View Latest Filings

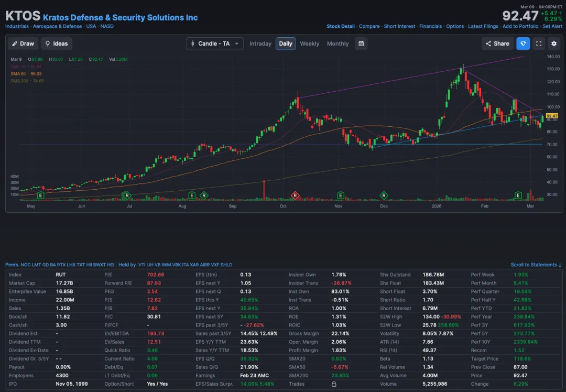(x=483, y=26)
